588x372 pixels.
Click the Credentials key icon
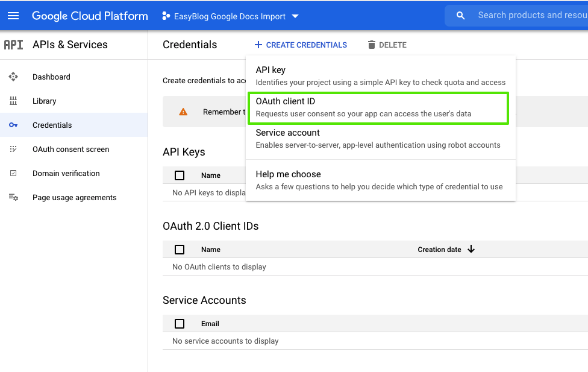click(13, 125)
